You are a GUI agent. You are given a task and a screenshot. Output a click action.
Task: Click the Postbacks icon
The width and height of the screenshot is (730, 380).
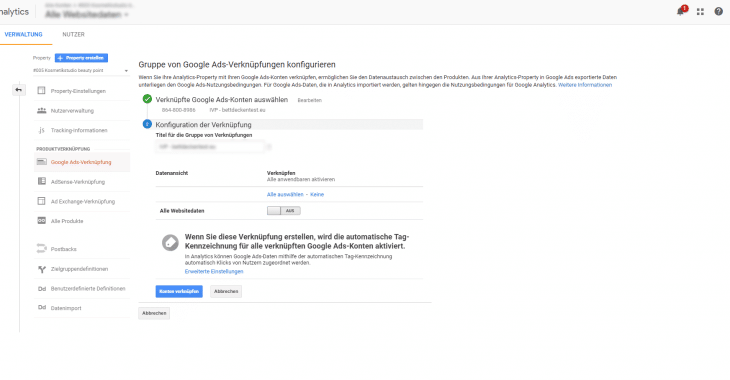click(x=41, y=249)
